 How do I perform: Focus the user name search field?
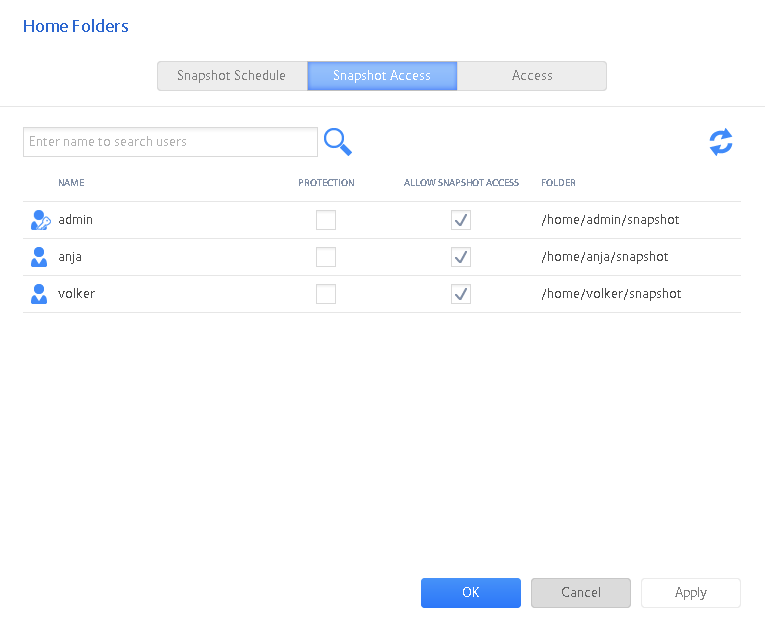(170, 142)
